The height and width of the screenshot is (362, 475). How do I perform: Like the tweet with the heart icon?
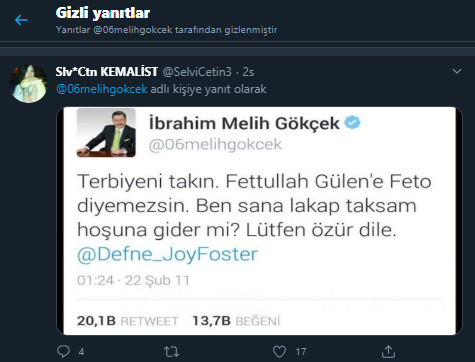[279, 352]
